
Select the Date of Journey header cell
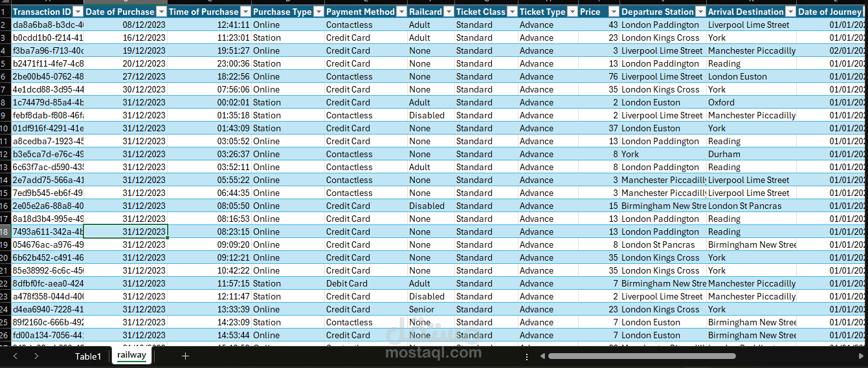point(831,12)
